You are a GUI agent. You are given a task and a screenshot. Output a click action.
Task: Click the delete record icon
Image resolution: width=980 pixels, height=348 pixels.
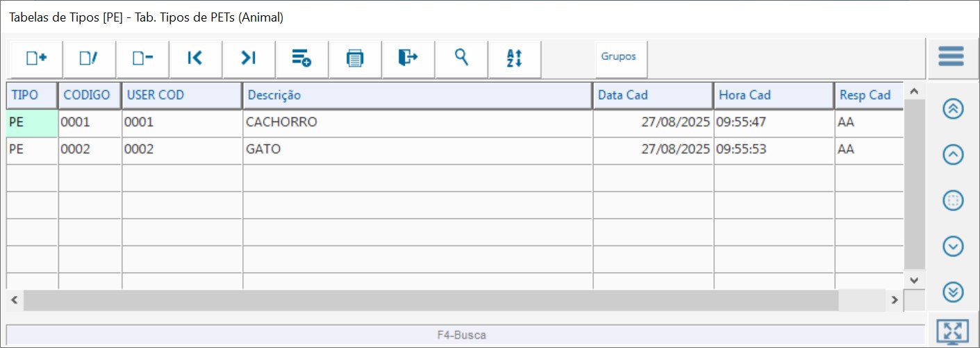click(x=142, y=58)
